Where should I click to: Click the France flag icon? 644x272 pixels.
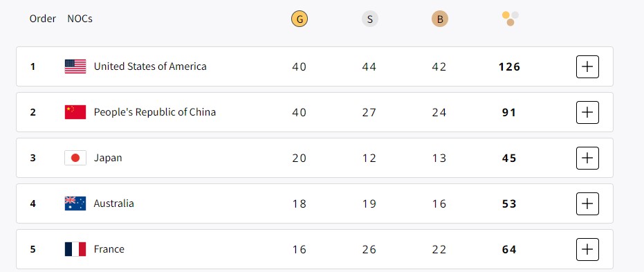pos(75,249)
